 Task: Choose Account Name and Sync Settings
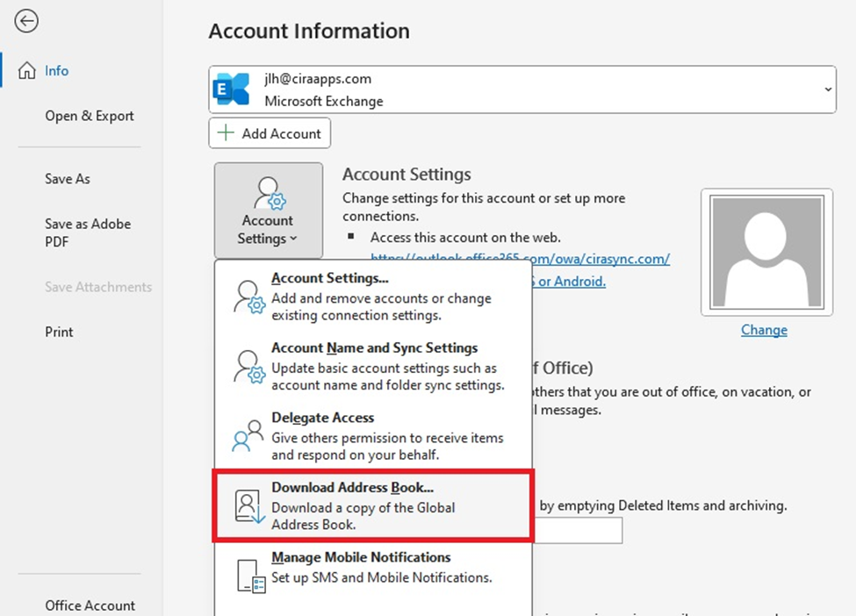pyautogui.click(x=373, y=366)
